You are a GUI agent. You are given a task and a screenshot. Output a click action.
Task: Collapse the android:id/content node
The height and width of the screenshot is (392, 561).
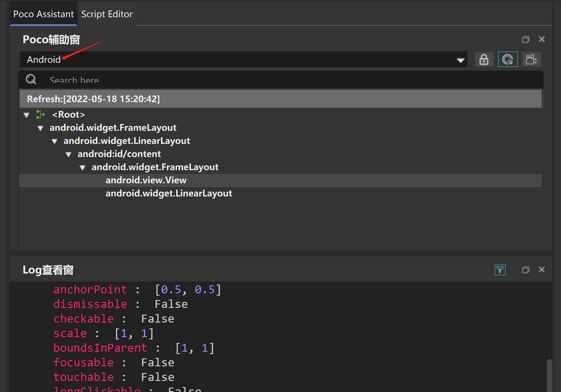(x=69, y=154)
